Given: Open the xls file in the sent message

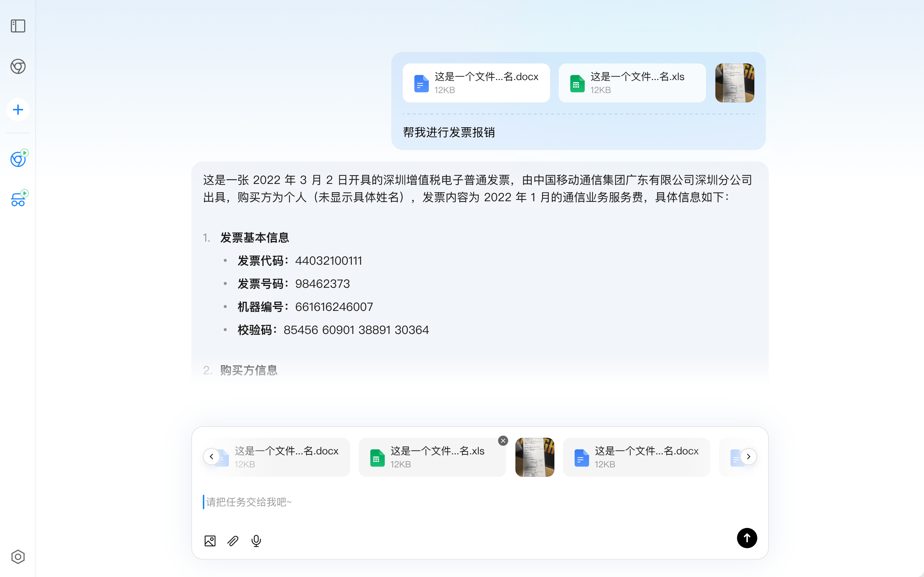Looking at the screenshot, I should point(632,83).
